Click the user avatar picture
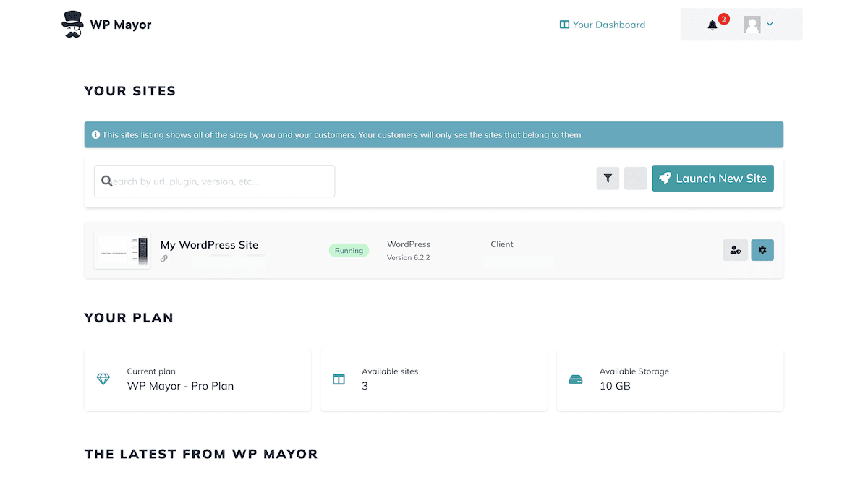The height and width of the screenshot is (477, 868). tap(752, 25)
